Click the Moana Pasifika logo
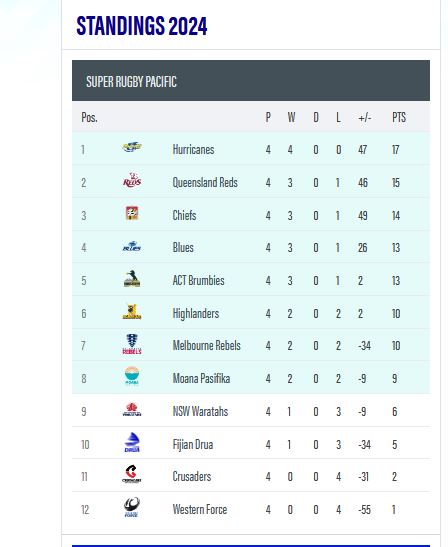Screen dimensions: 448x547 point(132,376)
